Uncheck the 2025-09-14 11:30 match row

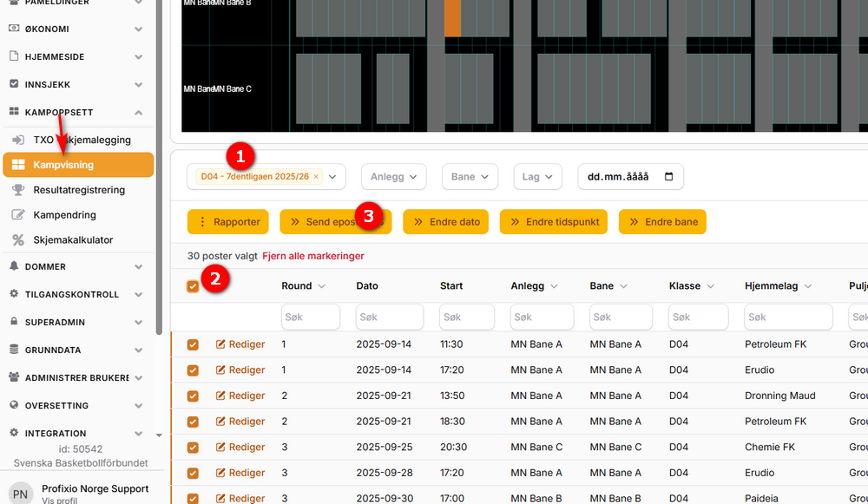point(193,344)
